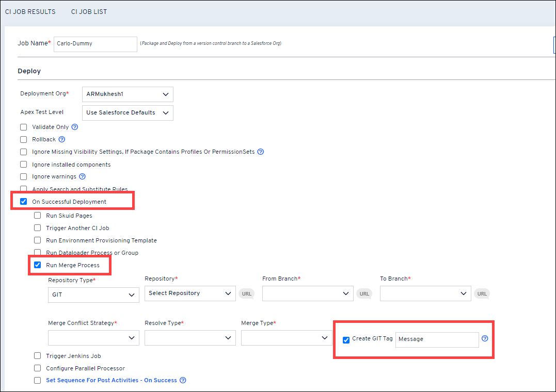556x392 pixels.
Task: Switch to the CI JOB LIST tab
Action: point(89,12)
